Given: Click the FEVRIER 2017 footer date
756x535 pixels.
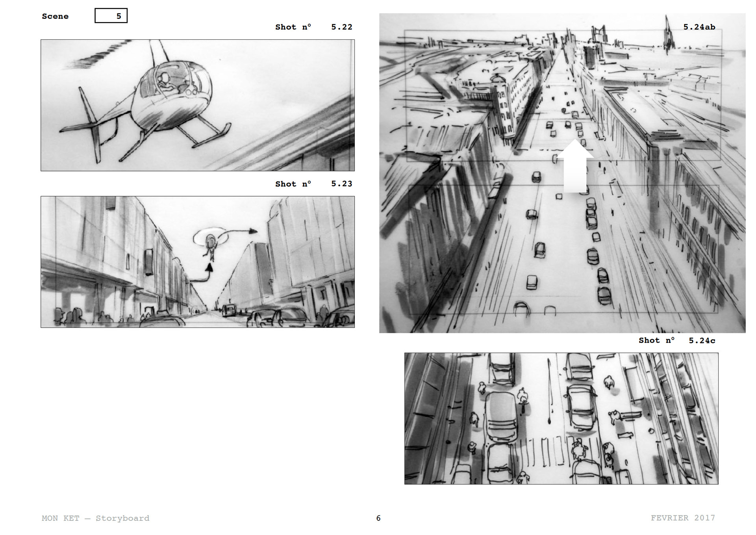Looking at the screenshot, I should [682, 518].
